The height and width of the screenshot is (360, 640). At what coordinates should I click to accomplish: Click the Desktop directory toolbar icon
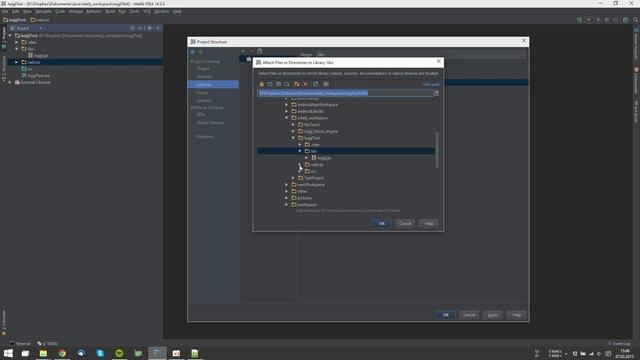pyautogui.click(x=270, y=84)
